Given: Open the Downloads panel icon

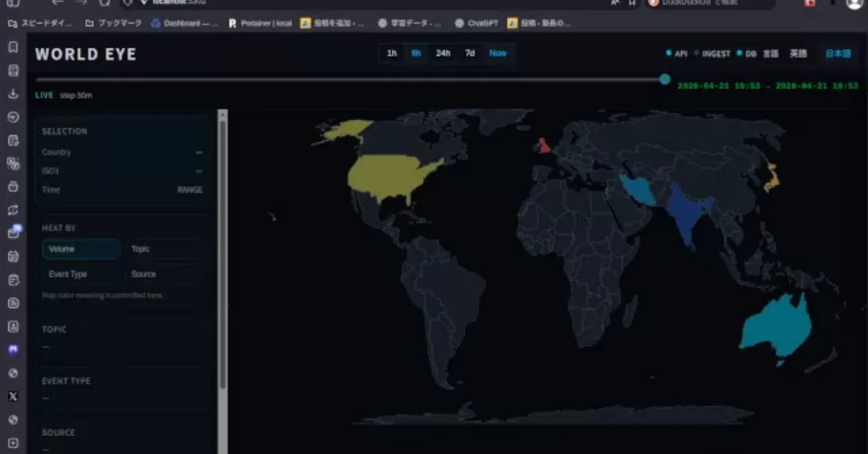Looking at the screenshot, I should pyautogui.click(x=13, y=94).
